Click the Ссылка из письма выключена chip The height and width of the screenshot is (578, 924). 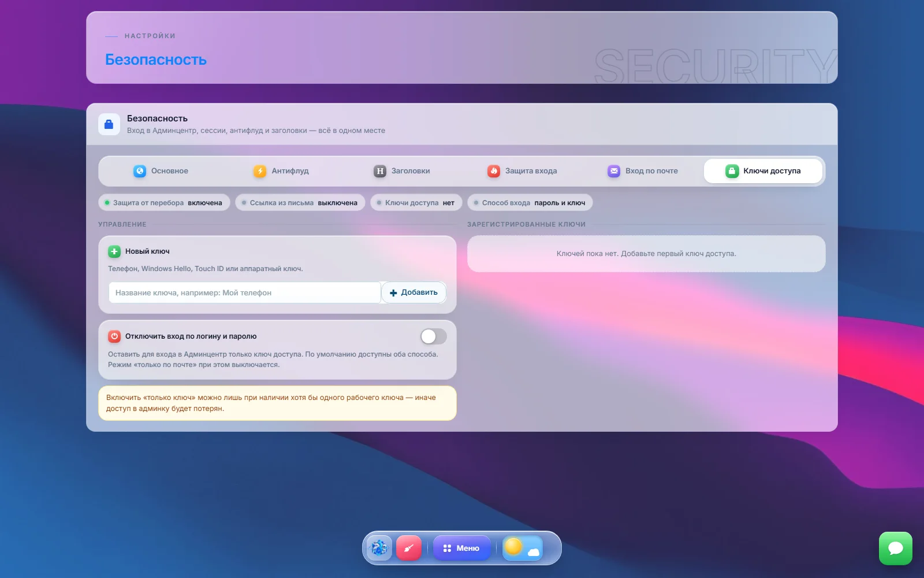(300, 203)
